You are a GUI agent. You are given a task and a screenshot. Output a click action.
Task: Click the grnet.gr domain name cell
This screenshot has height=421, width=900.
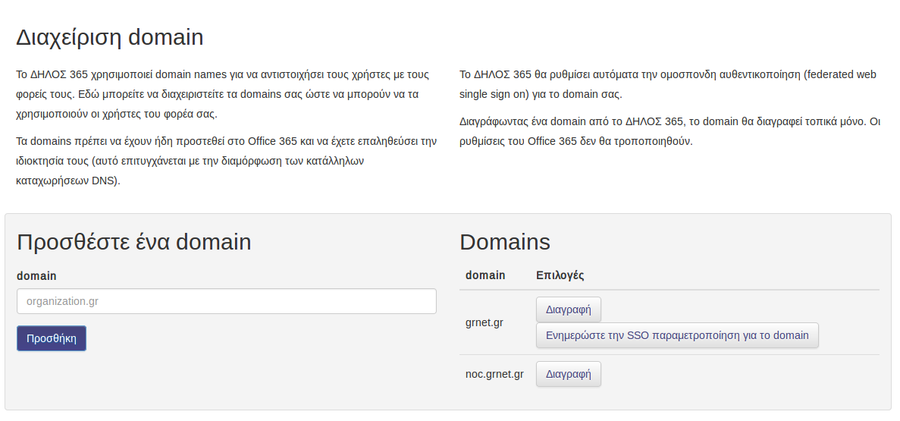[x=484, y=323]
